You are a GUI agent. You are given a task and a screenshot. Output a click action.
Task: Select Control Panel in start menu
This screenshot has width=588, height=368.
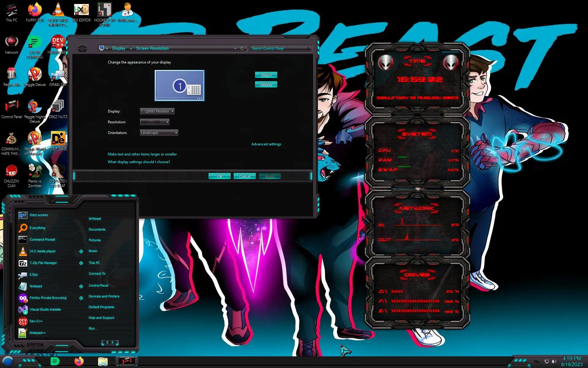tap(98, 286)
